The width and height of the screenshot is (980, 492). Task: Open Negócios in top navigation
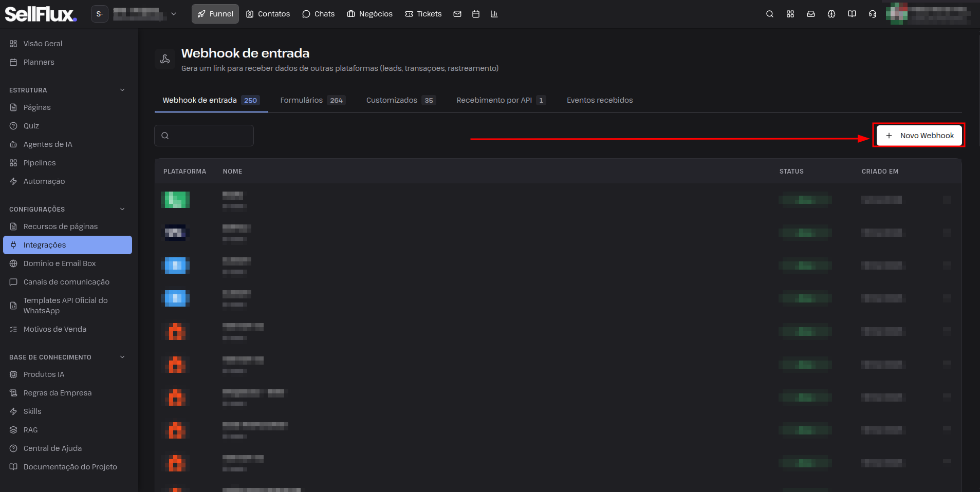(369, 14)
